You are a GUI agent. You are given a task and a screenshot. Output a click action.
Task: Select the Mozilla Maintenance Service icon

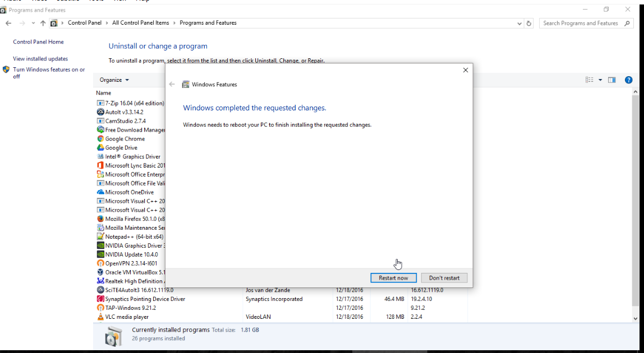coord(100,228)
